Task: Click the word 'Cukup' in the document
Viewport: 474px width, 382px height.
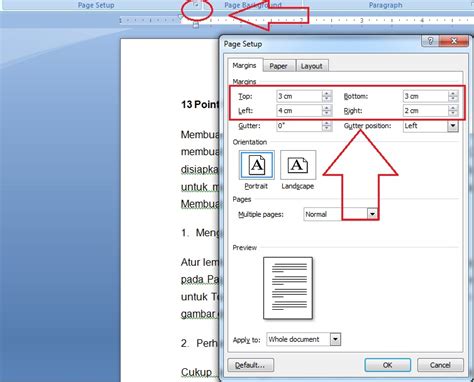Action: point(196,372)
